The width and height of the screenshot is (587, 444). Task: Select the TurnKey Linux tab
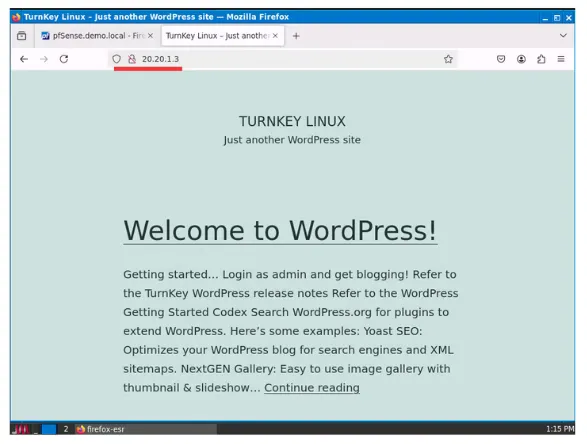click(x=222, y=36)
